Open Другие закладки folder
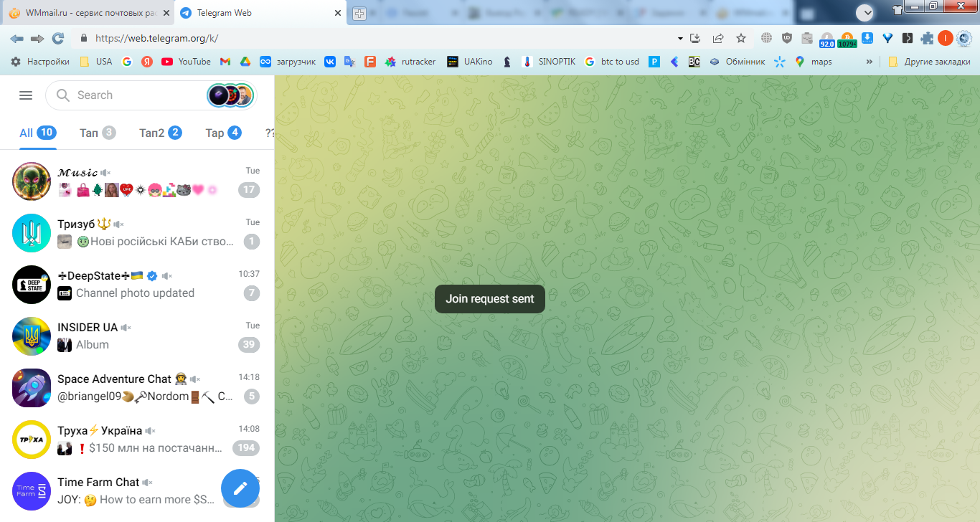Viewport: 980px width, 522px height. (x=929, y=62)
